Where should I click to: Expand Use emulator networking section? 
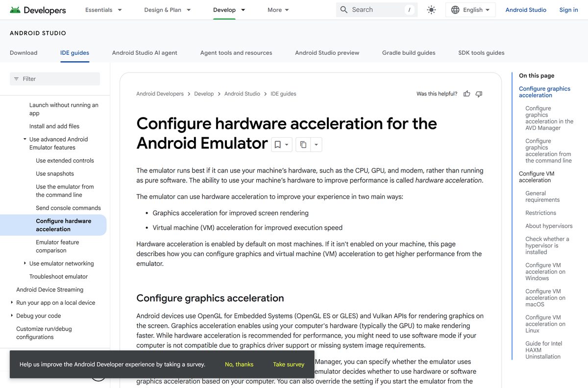coord(25,264)
